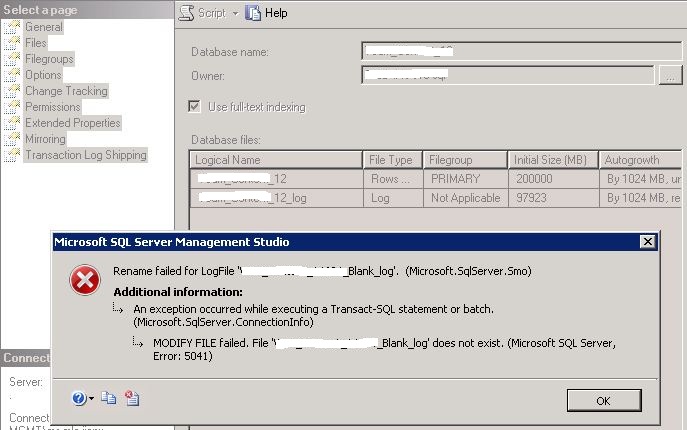Open the Filegroups page
This screenshot has width=687, height=430.
[x=49, y=59]
